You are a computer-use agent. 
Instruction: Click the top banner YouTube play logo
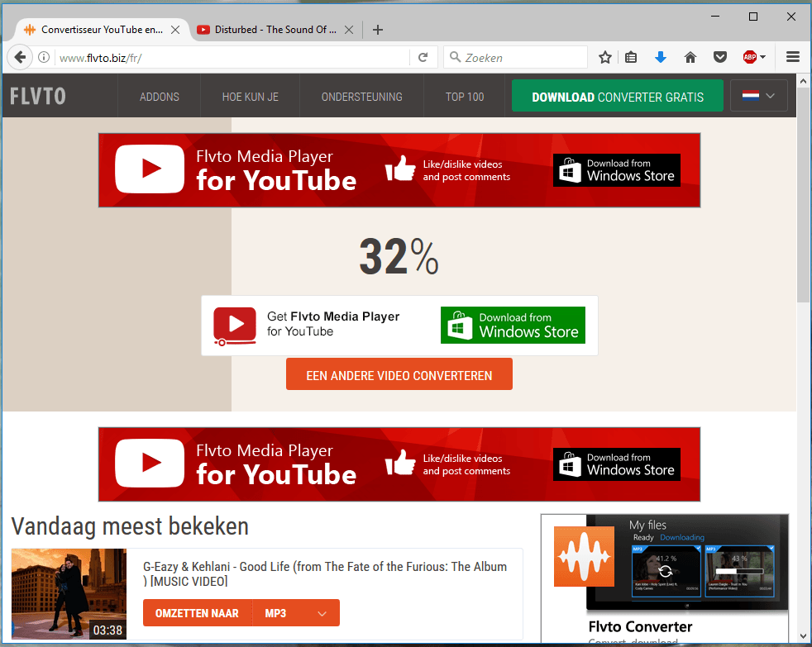coord(150,169)
